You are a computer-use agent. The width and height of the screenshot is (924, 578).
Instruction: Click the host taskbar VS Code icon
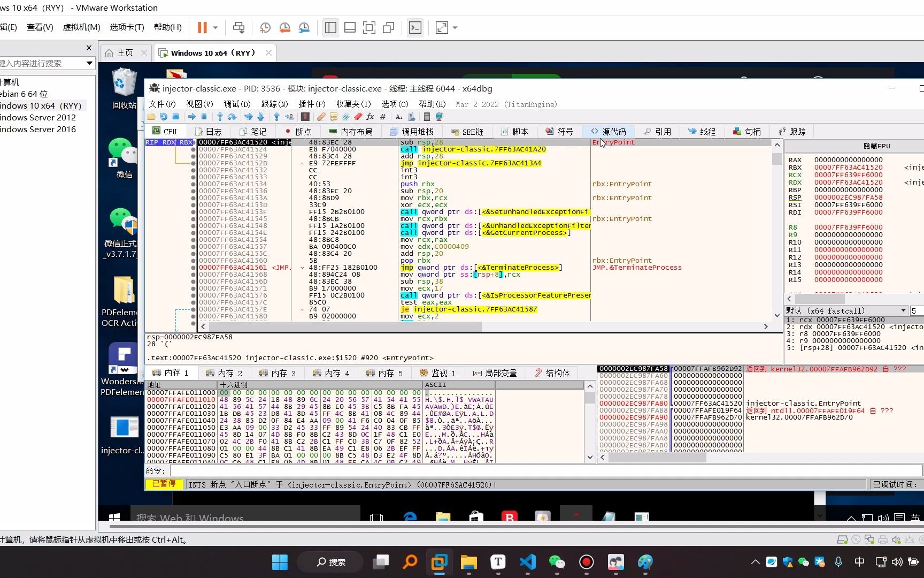[x=527, y=561]
